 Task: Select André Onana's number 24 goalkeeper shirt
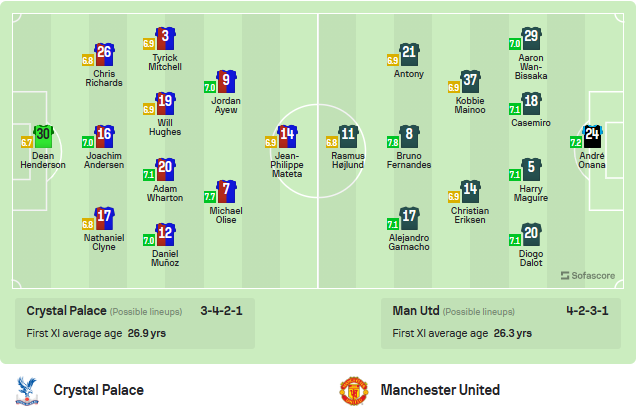pyautogui.click(x=592, y=137)
